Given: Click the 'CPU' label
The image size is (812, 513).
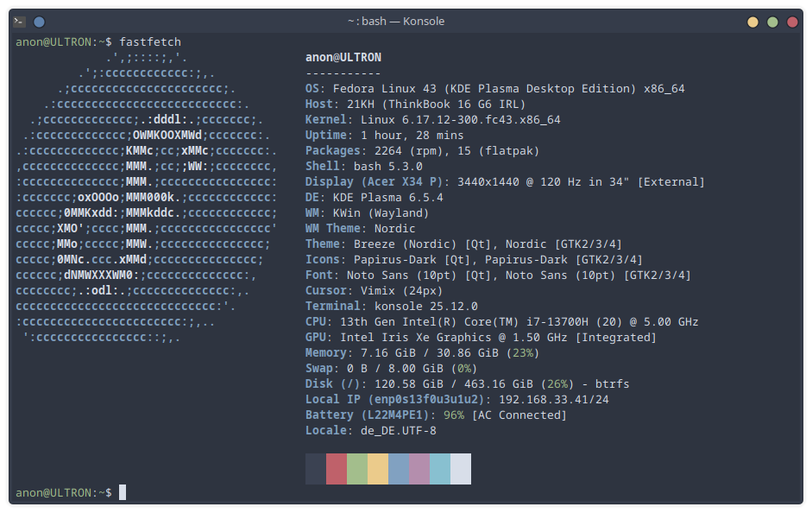Looking at the screenshot, I should click(315, 322).
